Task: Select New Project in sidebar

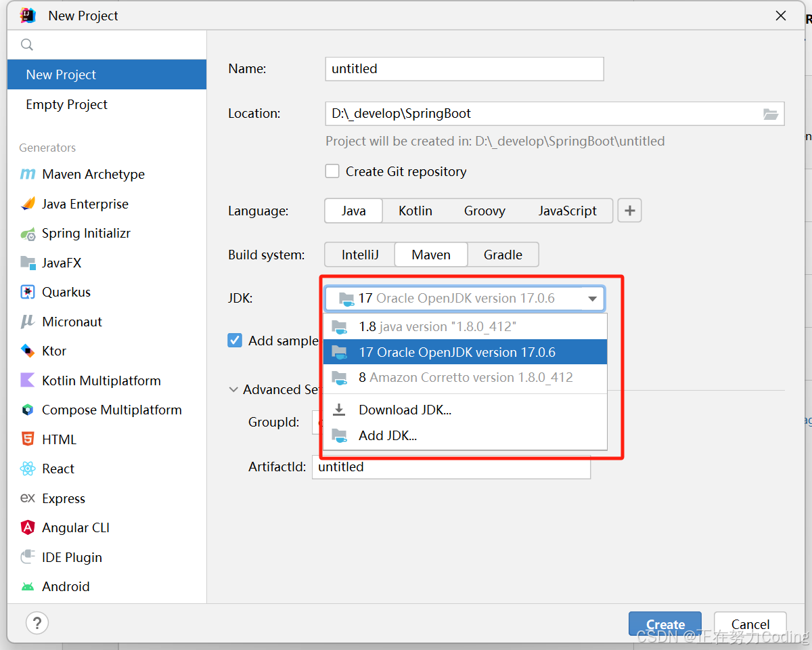Action: (107, 74)
